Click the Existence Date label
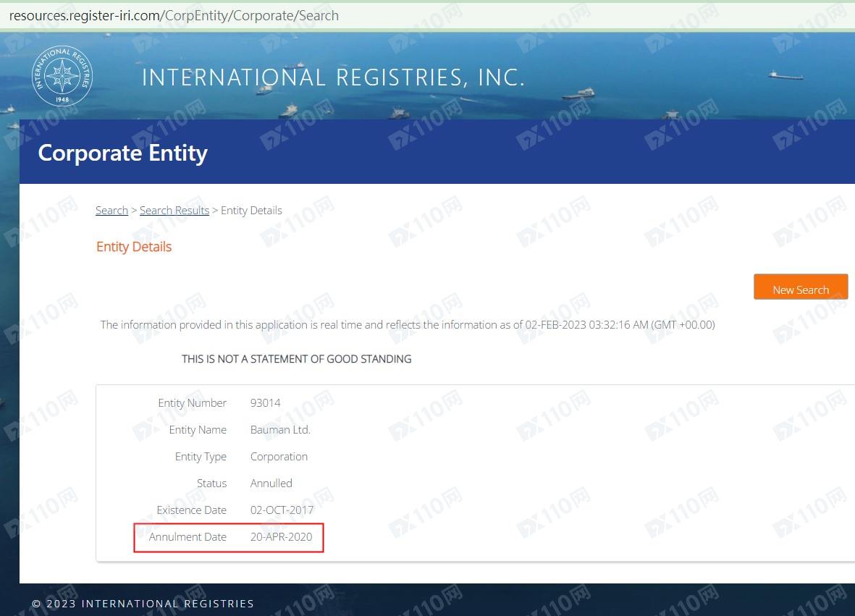Image resolution: width=855 pixels, height=616 pixels. point(191,510)
